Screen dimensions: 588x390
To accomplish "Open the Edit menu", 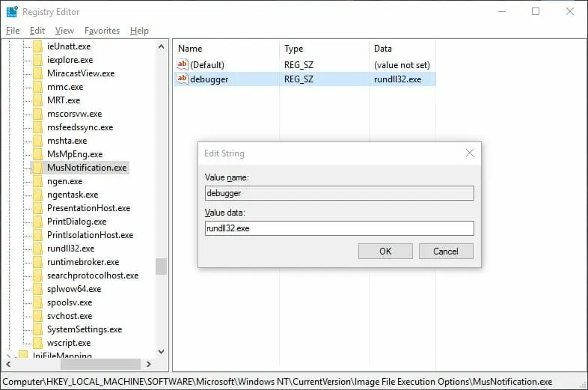I will pos(37,31).
